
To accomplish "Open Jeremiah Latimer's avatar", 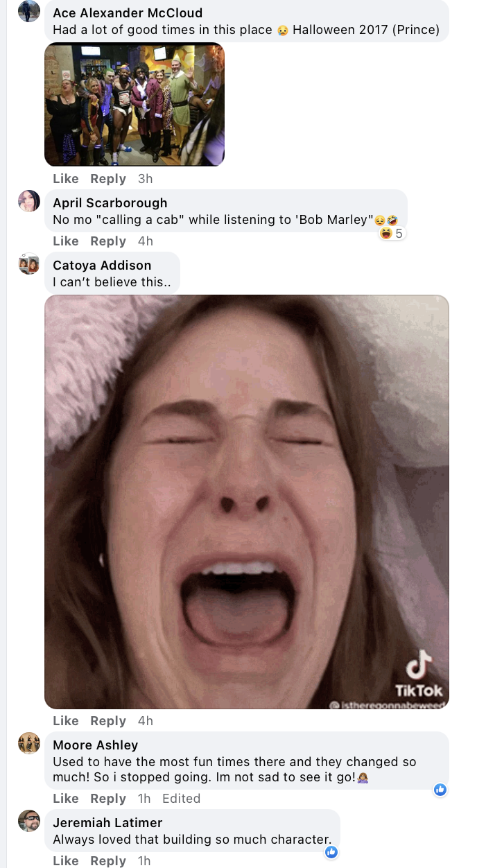I will tap(28, 821).
